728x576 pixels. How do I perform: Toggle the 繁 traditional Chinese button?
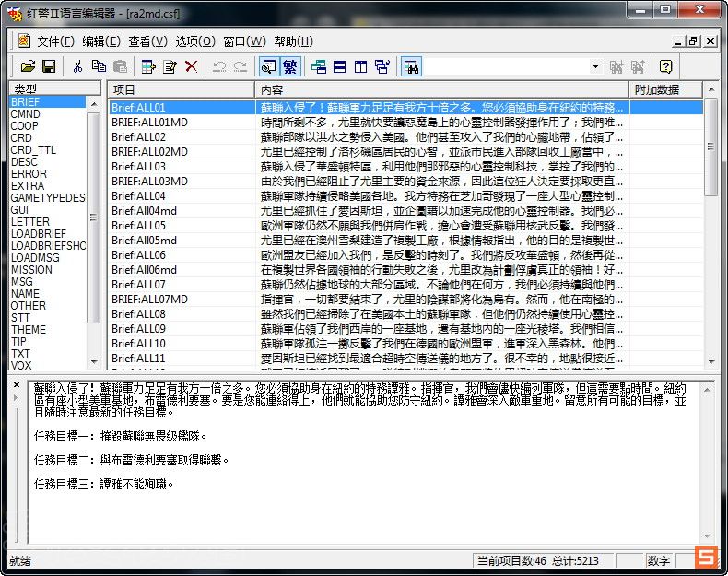(290, 66)
